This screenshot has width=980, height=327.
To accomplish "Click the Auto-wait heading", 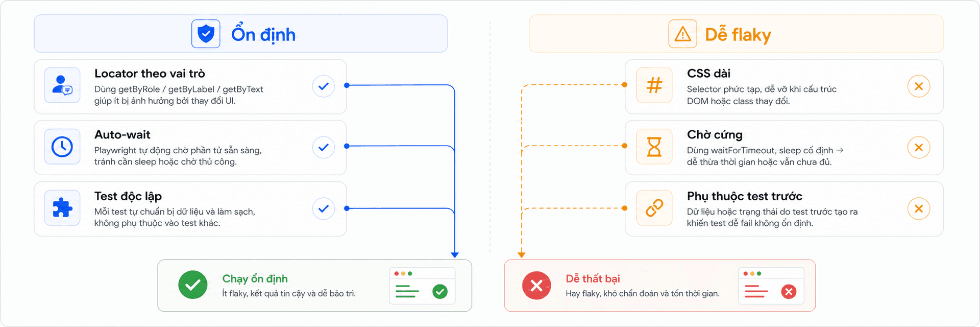I will click(x=122, y=135).
